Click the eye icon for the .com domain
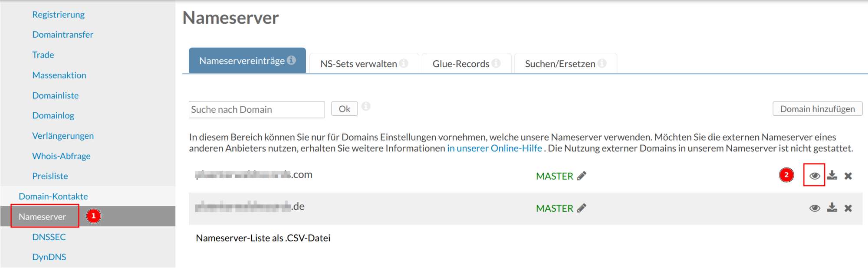 click(815, 176)
